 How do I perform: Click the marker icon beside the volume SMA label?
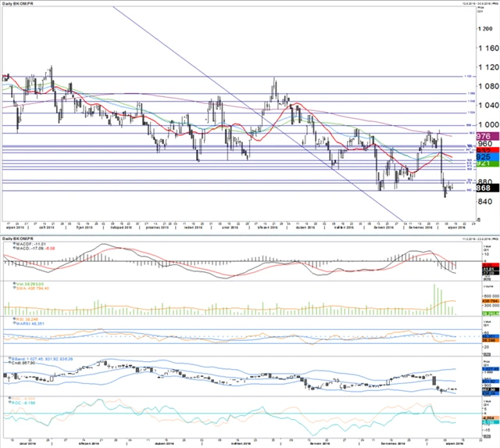[14, 288]
